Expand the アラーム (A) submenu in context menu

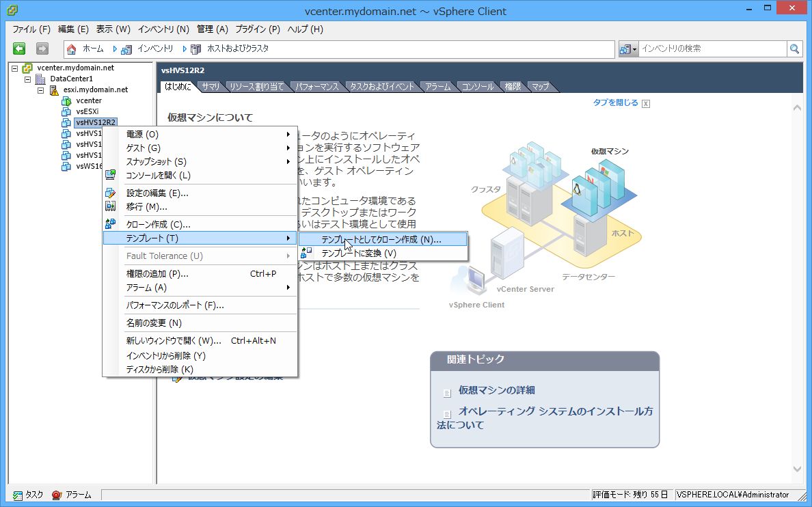pos(200,288)
